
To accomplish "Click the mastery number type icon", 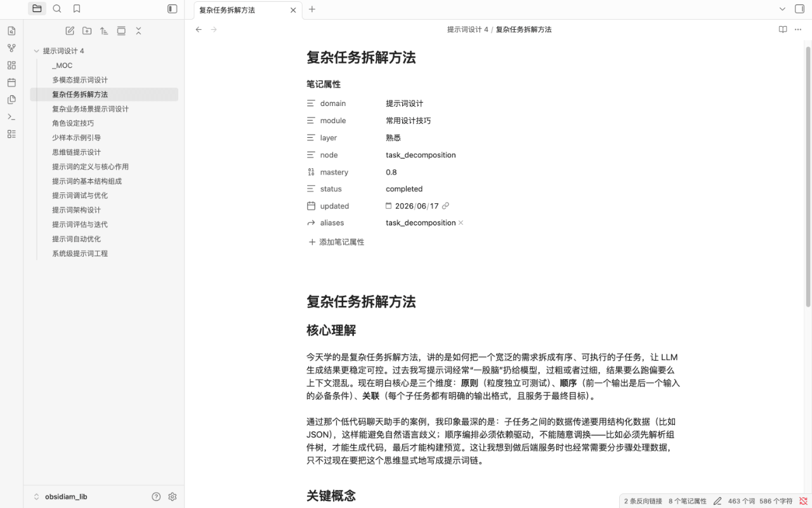I will 311,172.
